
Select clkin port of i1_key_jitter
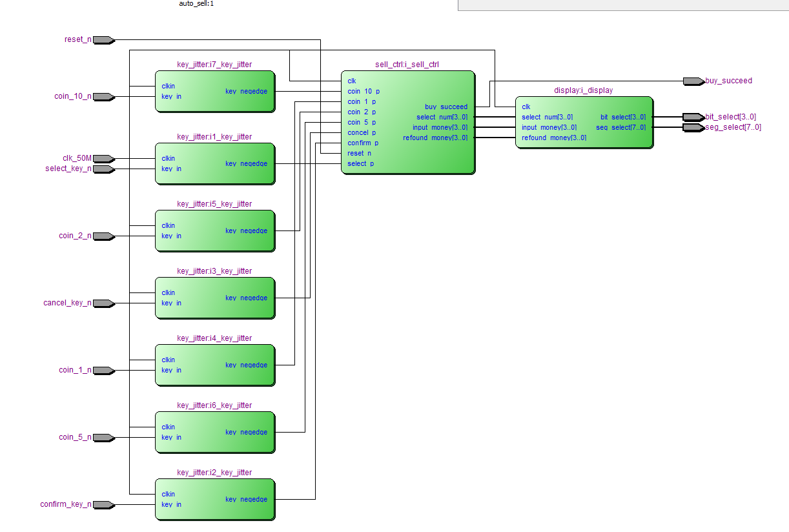click(x=169, y=159)
